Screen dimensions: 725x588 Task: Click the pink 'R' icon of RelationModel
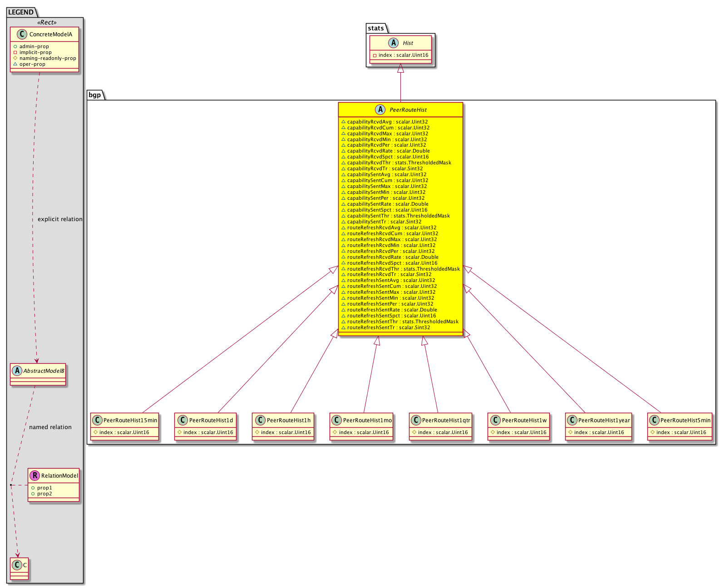pos(35,475)
